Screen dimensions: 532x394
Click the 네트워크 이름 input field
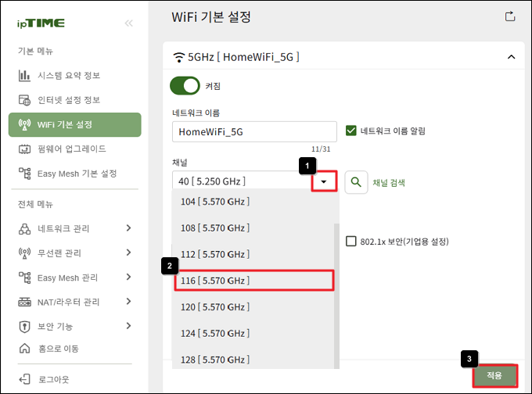click(254, 131)
